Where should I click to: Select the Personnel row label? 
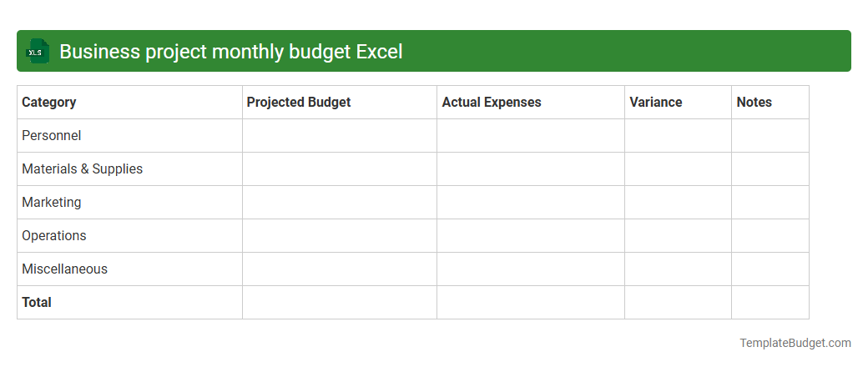[52, 136]
